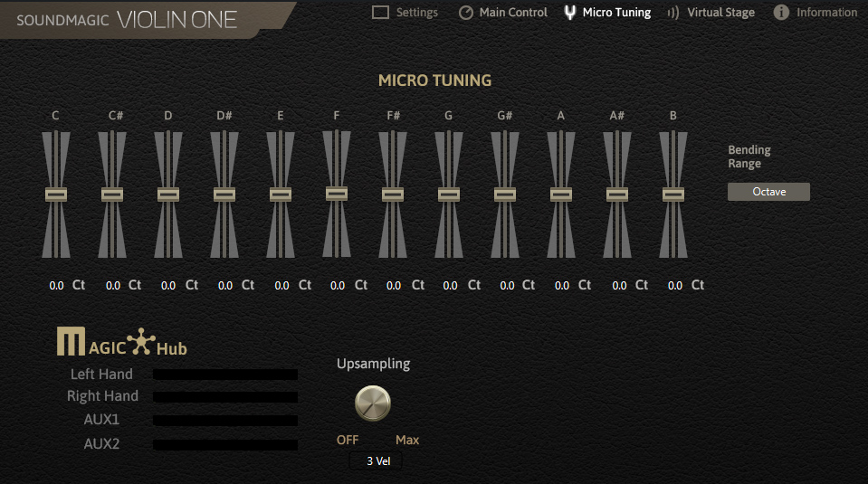Screen dimensions: 868x484
Task: Turn the Upsampling knob
Action: coord(372,403)
